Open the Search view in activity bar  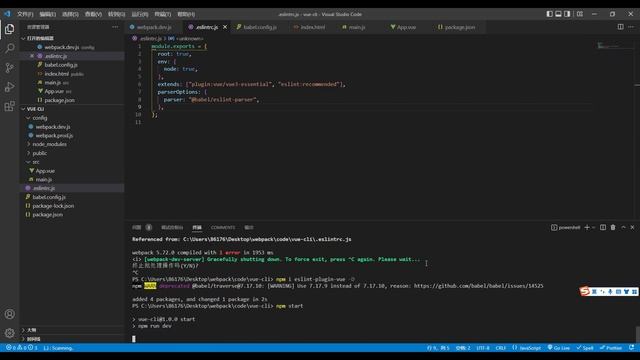9,48
